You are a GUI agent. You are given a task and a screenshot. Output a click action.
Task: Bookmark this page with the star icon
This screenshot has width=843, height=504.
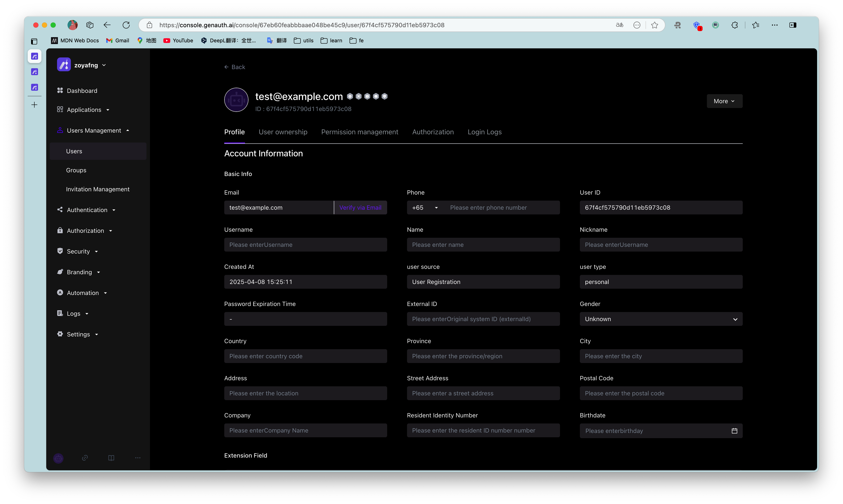(x=654, y=25)
